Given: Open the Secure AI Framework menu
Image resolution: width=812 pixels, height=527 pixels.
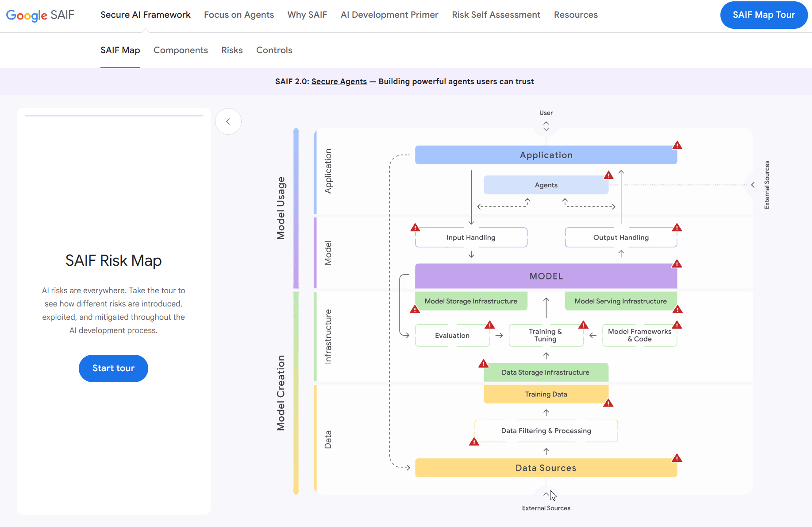Looking at the screenshot, I should (x=146, y=15).
